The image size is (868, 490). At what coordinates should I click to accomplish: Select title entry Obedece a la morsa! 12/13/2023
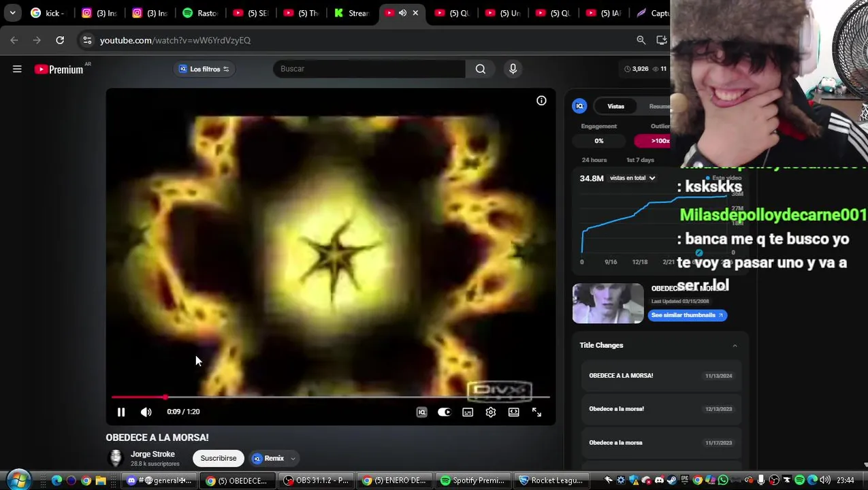coord(660,409)
